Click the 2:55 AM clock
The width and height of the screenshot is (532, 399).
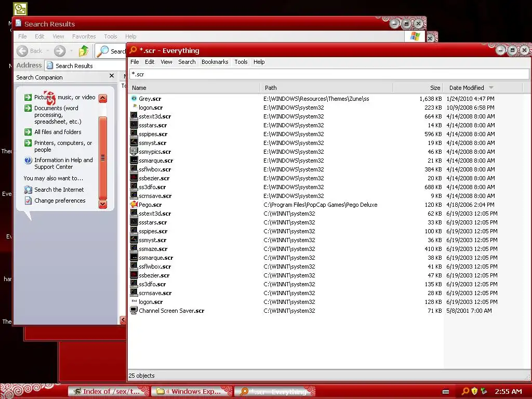point(508,391)
